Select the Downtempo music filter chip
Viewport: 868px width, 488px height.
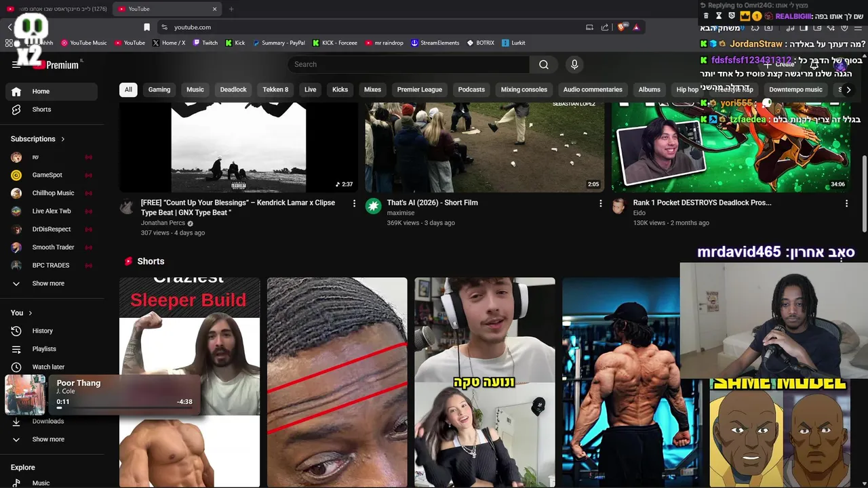795,89
